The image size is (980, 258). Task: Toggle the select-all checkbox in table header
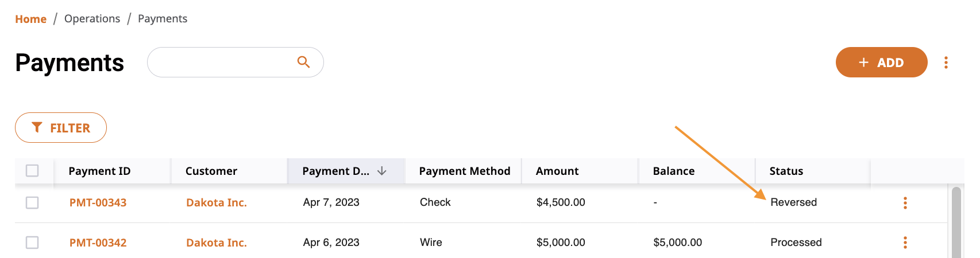32,170
